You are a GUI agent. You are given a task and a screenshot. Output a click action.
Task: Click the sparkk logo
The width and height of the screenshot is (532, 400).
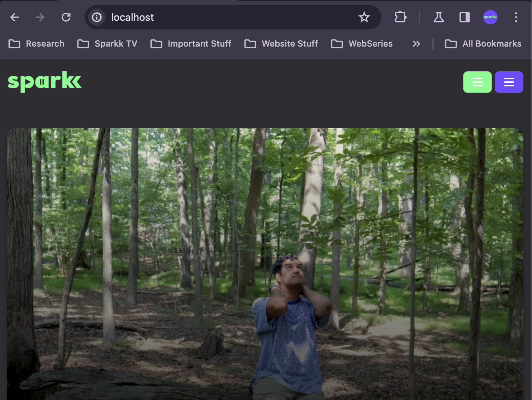tap(44, 82)
